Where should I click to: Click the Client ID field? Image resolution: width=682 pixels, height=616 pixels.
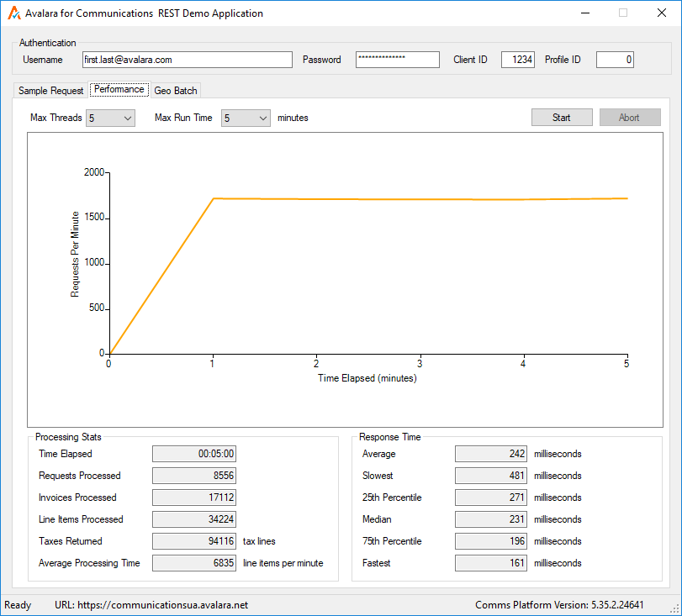point(517,60)
